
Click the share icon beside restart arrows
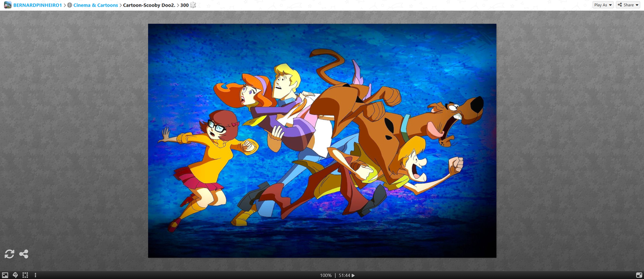click(24, 254)
